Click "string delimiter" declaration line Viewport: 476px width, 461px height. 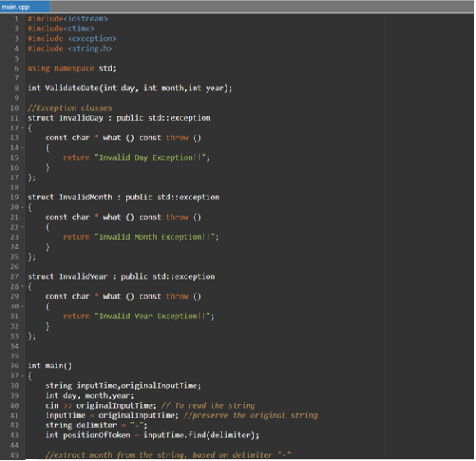pos(97,426)
